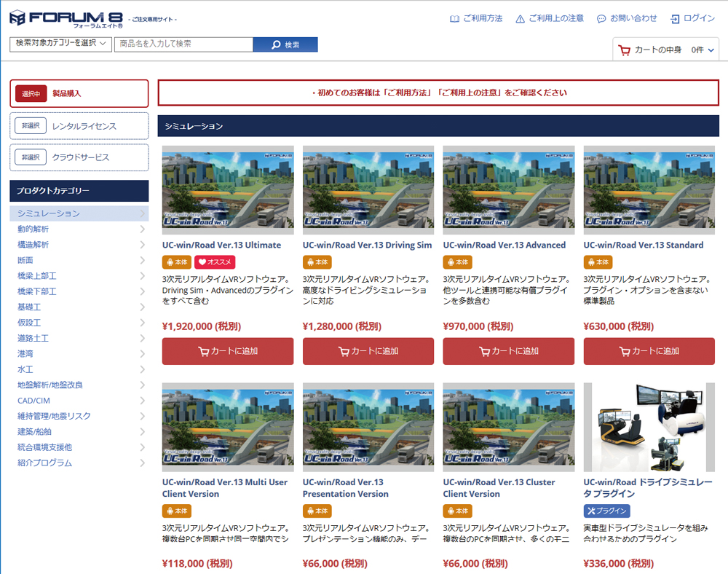The image size is (728, 574).
Task: Switch to レンタルライセンス mode
Action: (79, 126)
